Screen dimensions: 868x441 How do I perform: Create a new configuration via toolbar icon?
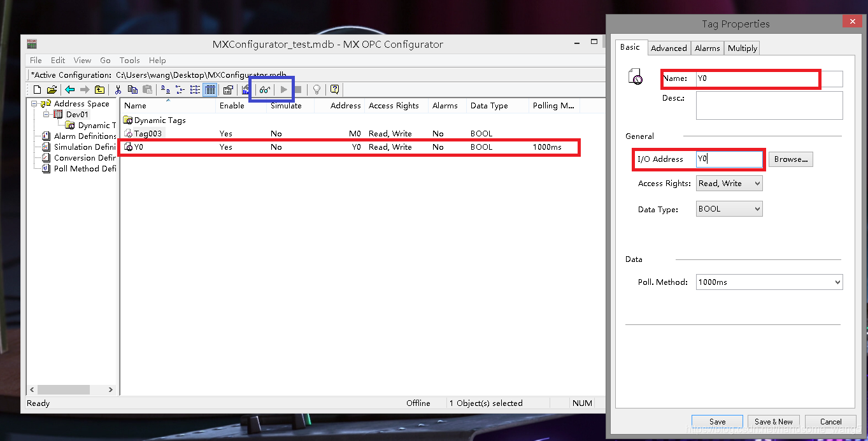click(37, 90)
